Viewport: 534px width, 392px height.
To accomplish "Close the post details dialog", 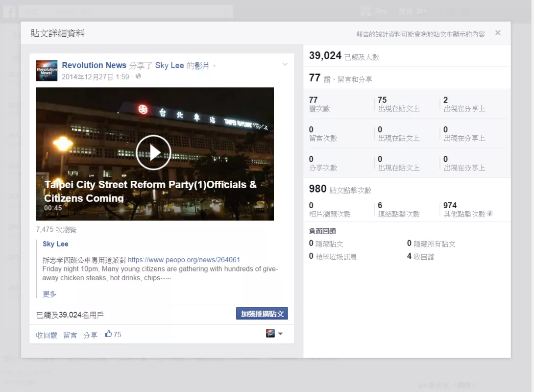I will [x=498, y=33].
